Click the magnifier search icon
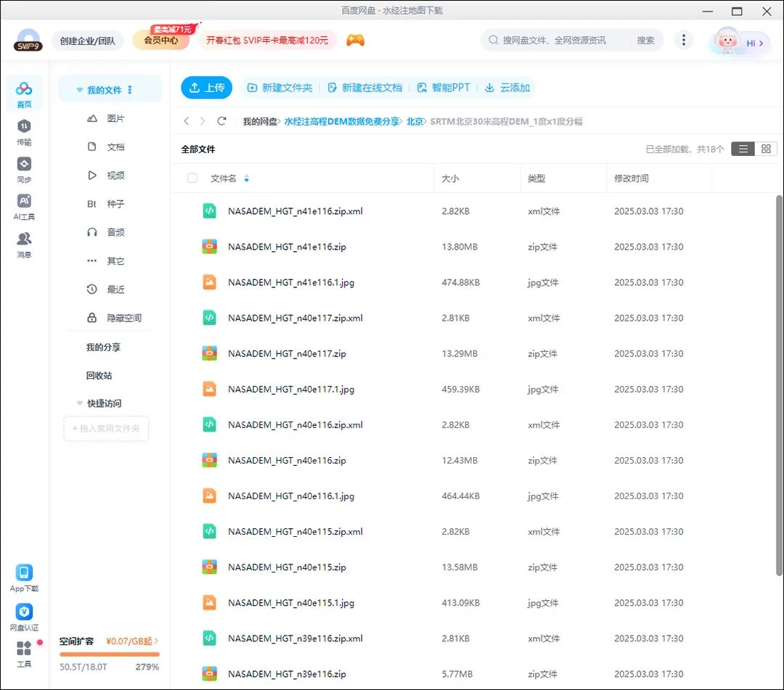Image resolution: width=784 pixels, height=690 pixels. coord(494,40)
